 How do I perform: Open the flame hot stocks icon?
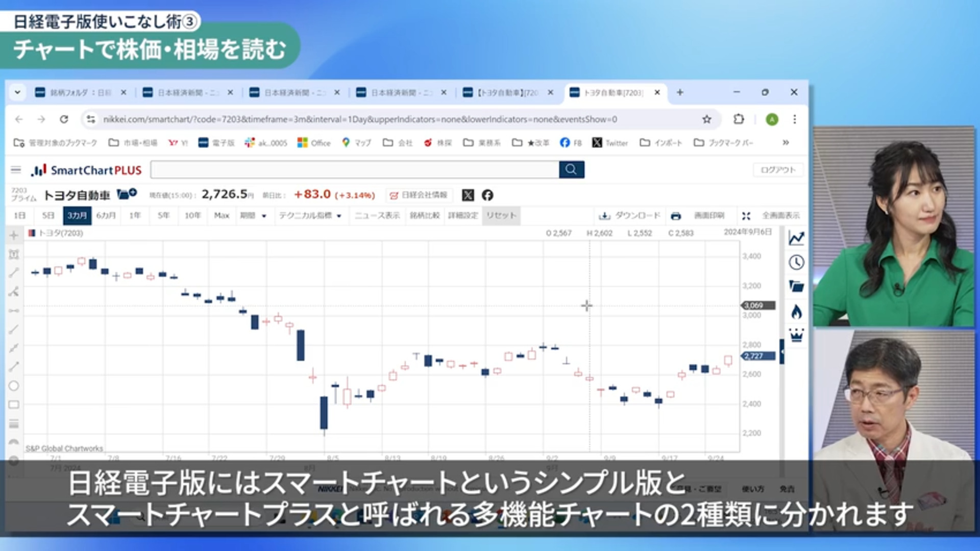click(796, 311)
